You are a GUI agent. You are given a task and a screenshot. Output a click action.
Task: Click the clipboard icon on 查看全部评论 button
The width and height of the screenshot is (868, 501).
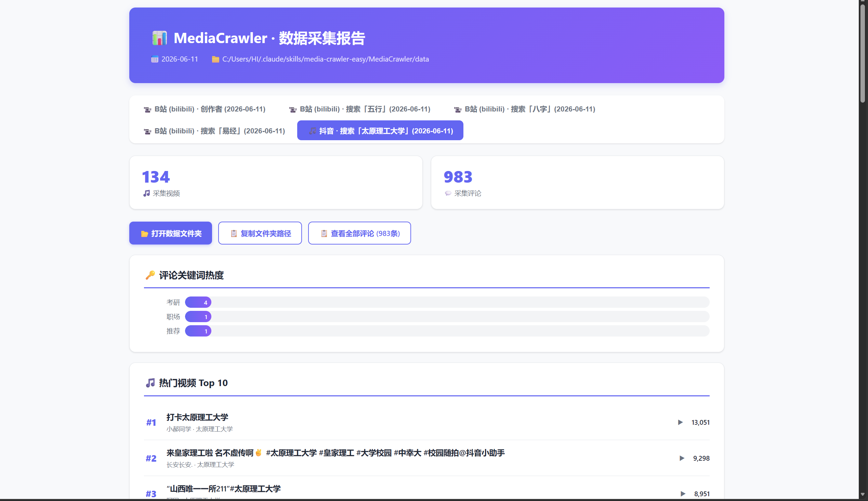pos(324,234)
